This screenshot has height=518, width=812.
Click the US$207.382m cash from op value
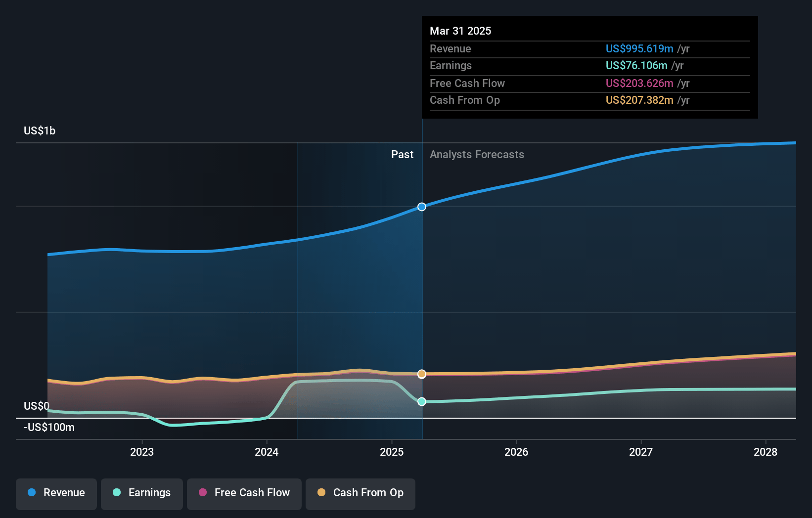(639, 100)
